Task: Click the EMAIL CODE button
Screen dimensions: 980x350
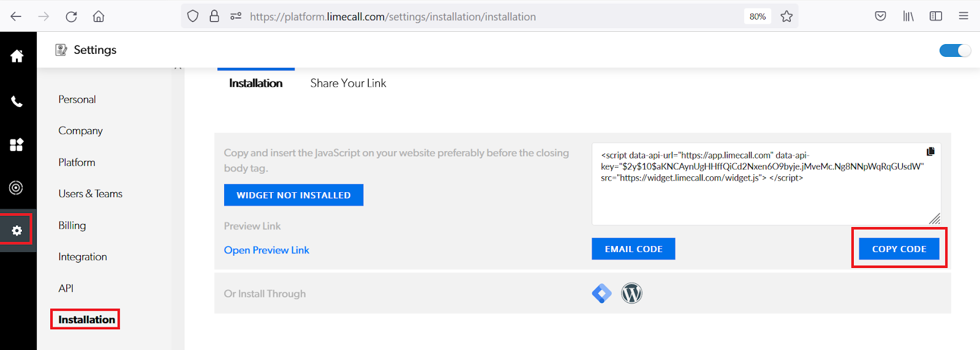Action: [633, 249]
